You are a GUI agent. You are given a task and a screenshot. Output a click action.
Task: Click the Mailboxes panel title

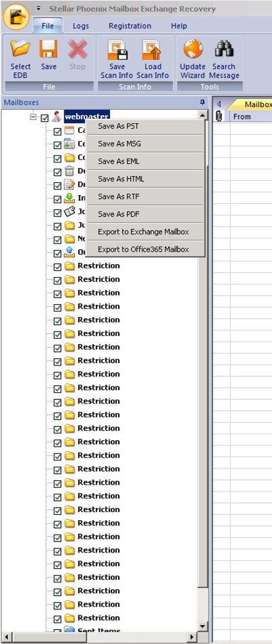(22, 102)
